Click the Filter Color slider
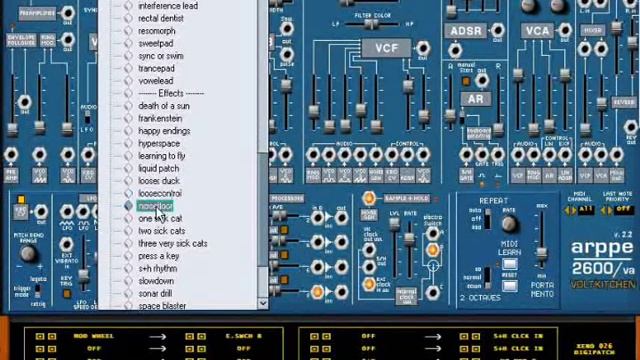The width and height of the screenshot is (640, 360). tap(372, 24)
